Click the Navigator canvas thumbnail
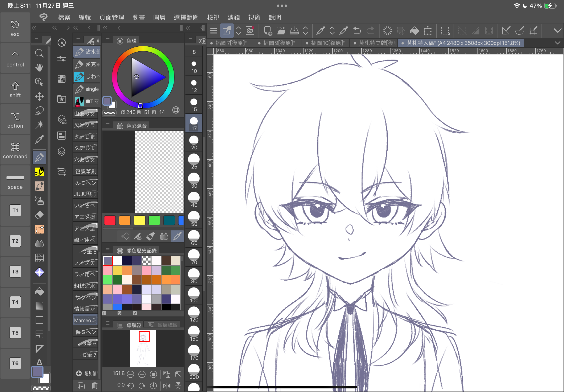Image resolution: width=564 pixels, height=392 pixels. coord(143,348)
